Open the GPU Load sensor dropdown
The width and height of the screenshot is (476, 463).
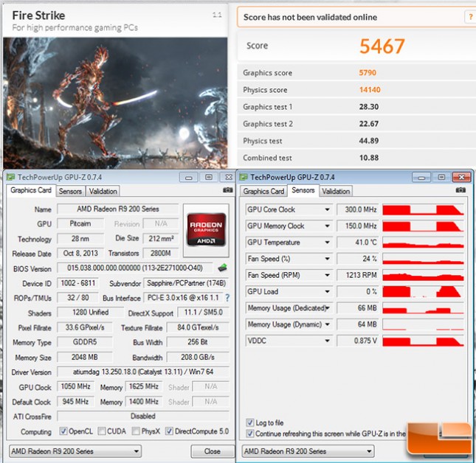pos(327,291)
